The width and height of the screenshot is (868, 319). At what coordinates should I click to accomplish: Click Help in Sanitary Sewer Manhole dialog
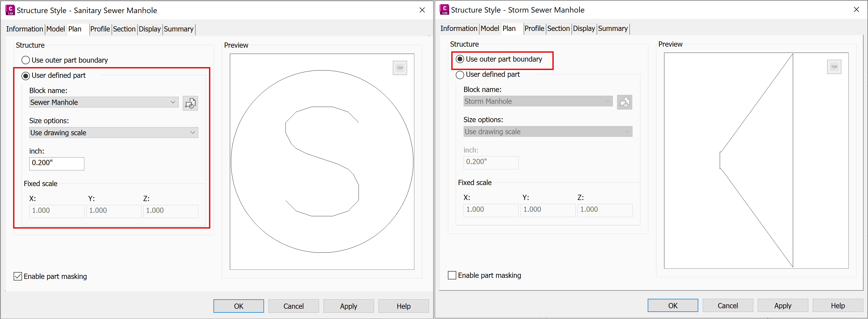click(x=403, y=306)
